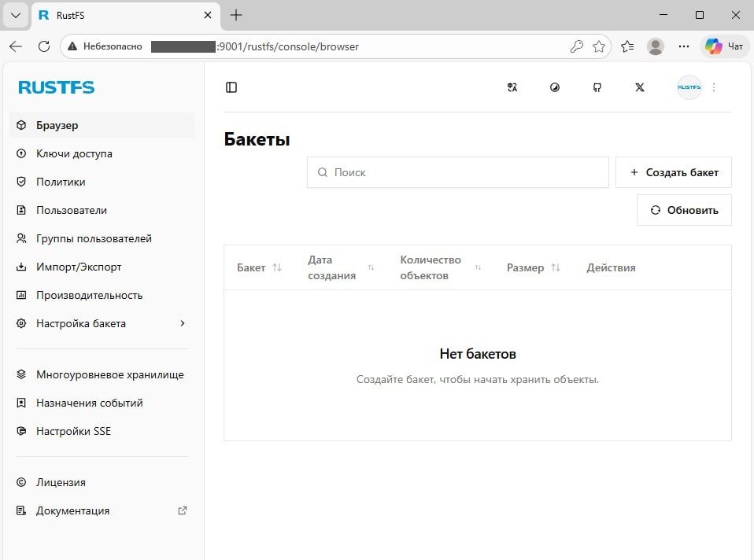Toggle the sidebar collapse icon
This screenshot has width=754, height=560.
coord(231,87)
